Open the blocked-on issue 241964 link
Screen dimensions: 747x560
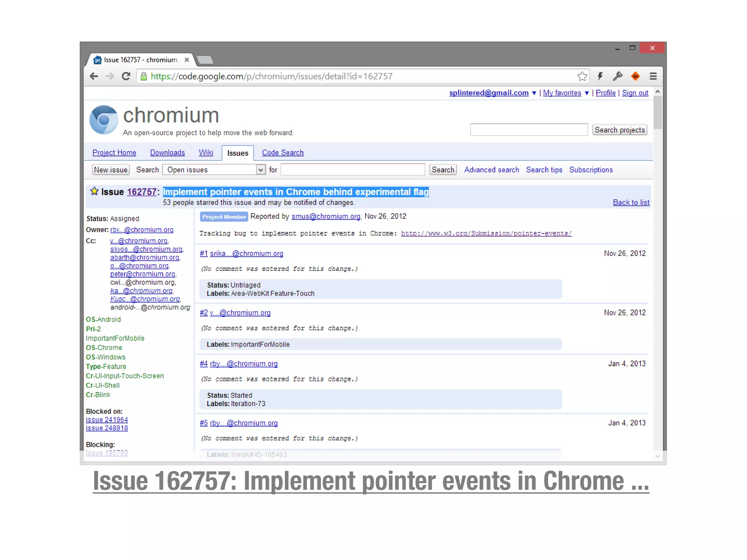107,420
